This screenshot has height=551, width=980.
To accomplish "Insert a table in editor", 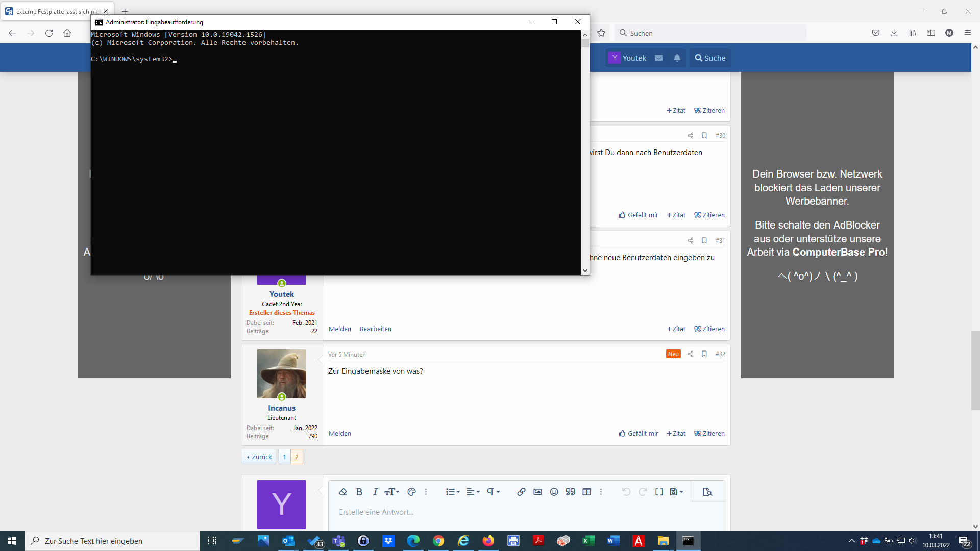I will coord(586,492).
